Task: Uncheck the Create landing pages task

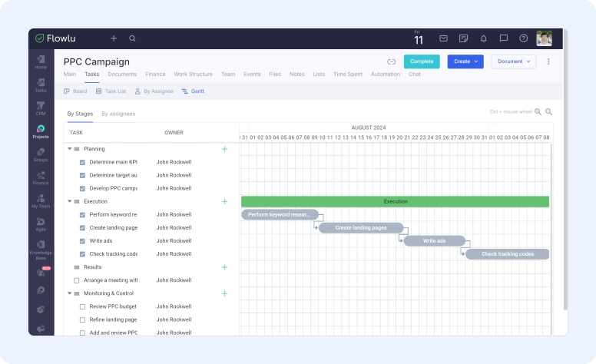Action: pyautogui.click(x=82, y=228)
